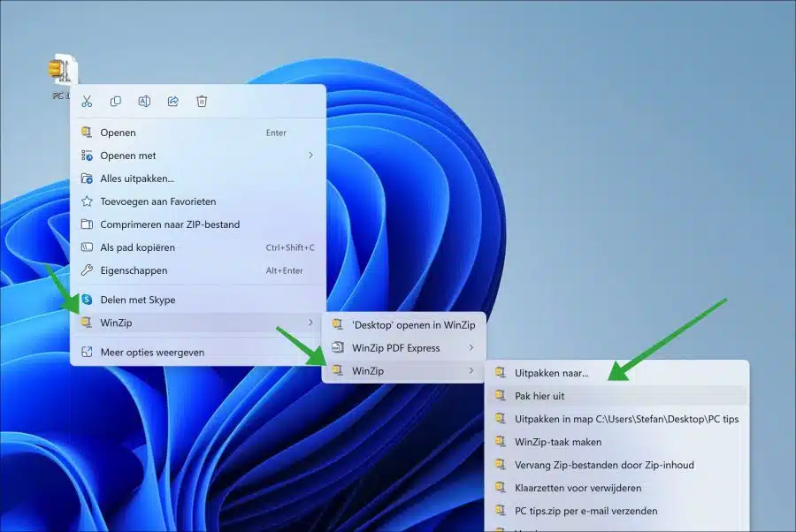
Task: Expand chevron of WinZip in second submenu
Action: 471,371
